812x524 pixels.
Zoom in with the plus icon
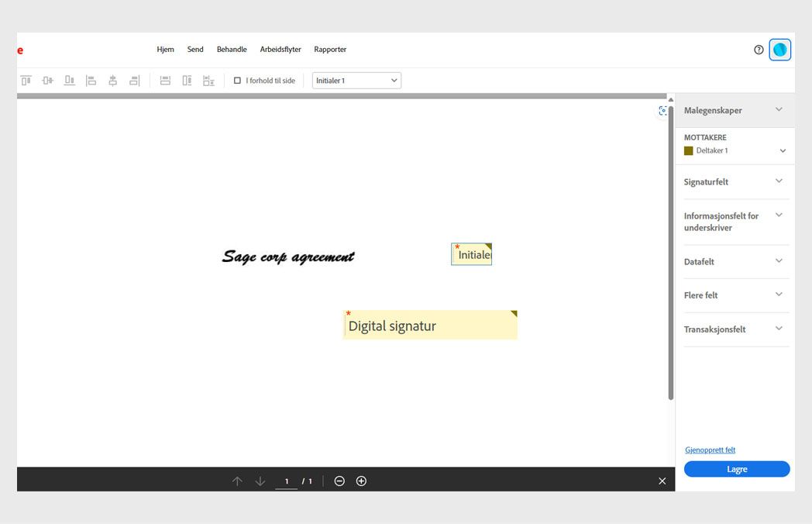(x=362, y=481)
